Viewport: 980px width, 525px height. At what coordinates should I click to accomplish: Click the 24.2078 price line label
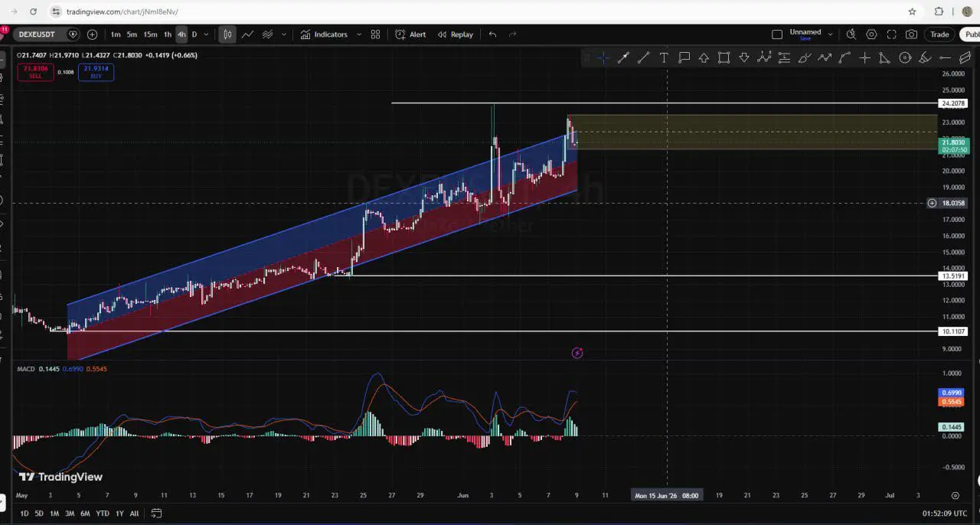coord(953,103)
